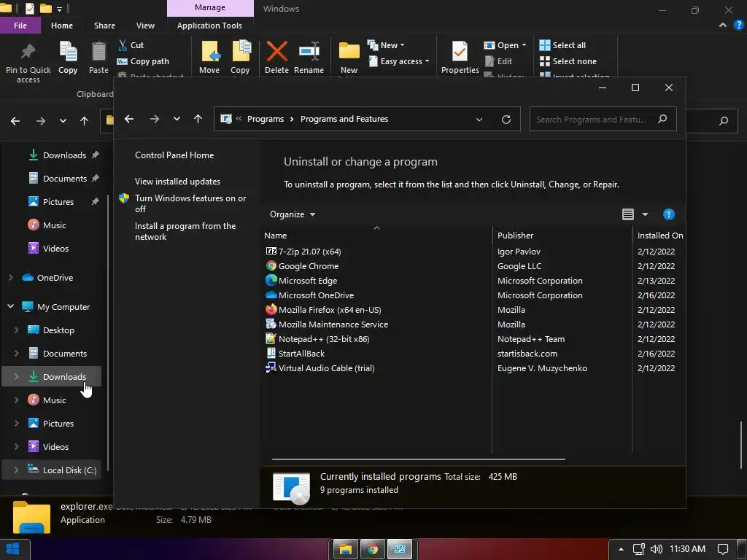Click the Manage contextual tab
This screenshot has width=747, height=560.
(x=210, y=8)
